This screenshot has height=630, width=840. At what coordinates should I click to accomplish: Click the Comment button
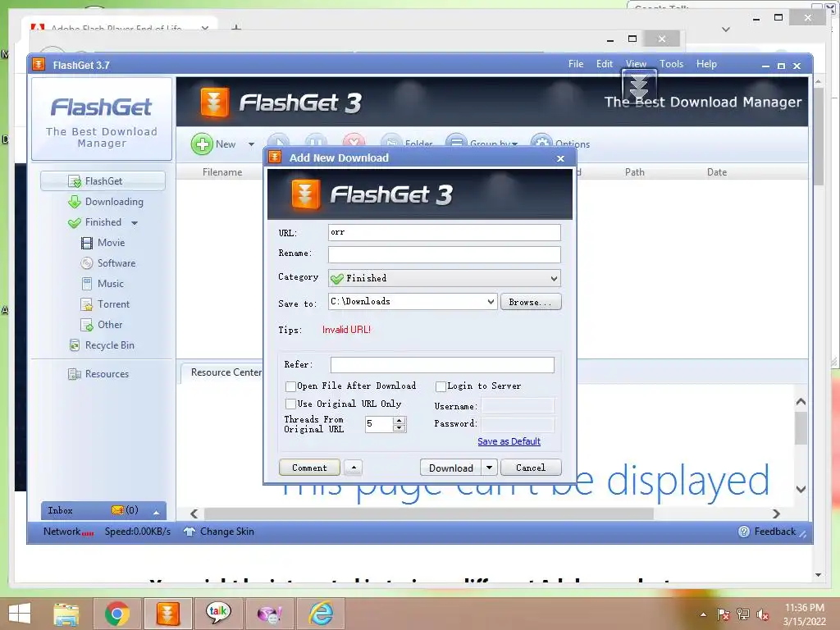309,468
